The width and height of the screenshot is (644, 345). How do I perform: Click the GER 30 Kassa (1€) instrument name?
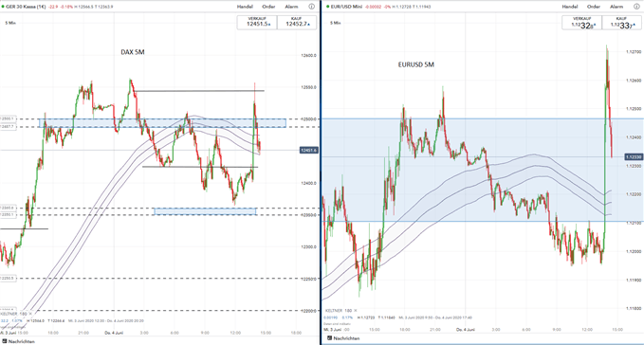pyautogui.click(x=26, y=7)
